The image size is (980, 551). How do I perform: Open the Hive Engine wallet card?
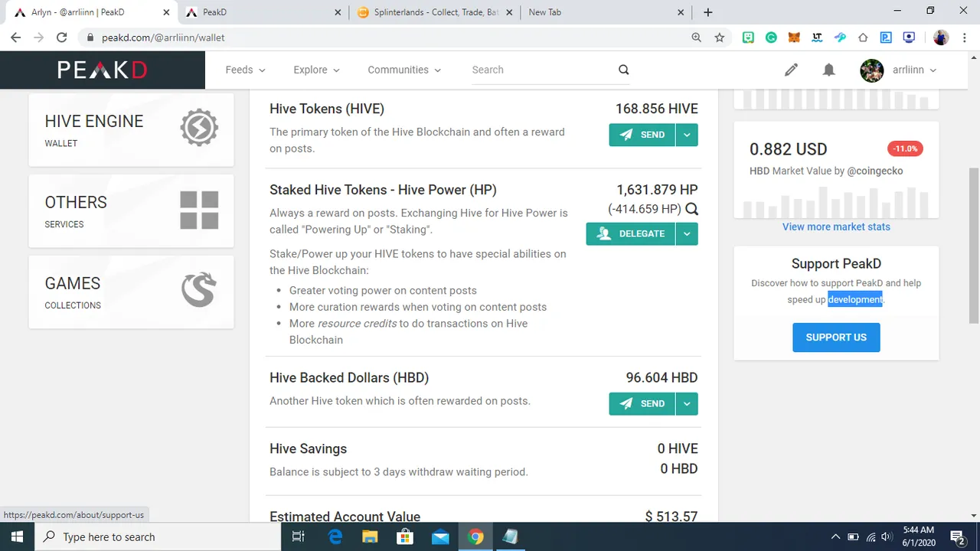tap(131, 130)
